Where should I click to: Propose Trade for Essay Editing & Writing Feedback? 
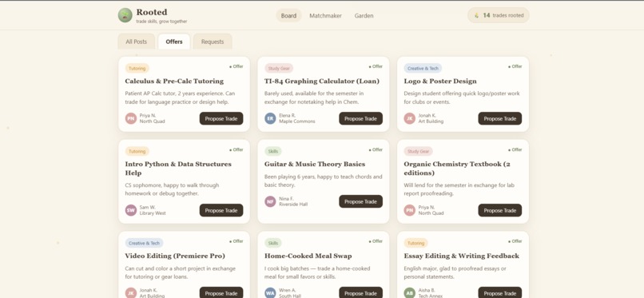[x=500, y=292]
